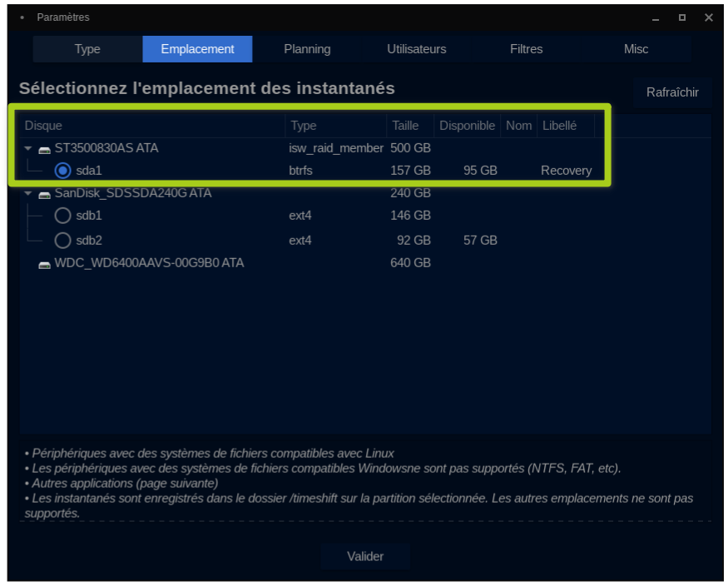Click the sdb2 partition label
728x586 pixels.
point(89,241)
